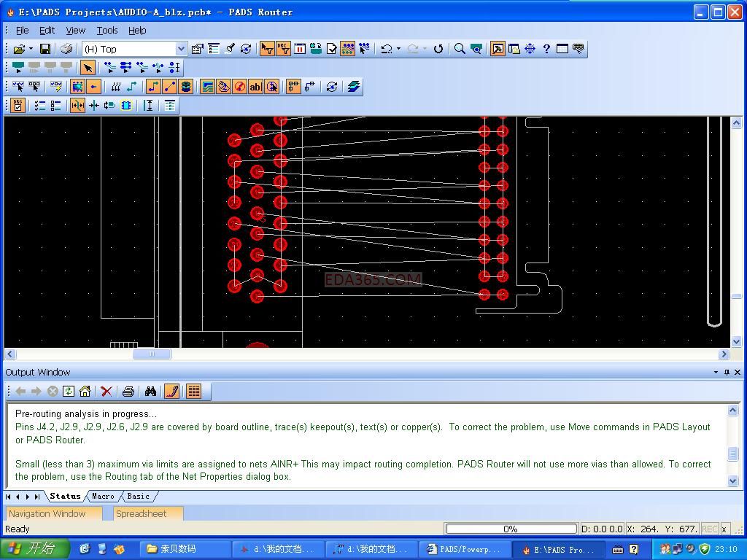Image resolution: width=747 pixels, height=560 pixels.
Task: Open the Tools menu
Action: click(107, 30)
